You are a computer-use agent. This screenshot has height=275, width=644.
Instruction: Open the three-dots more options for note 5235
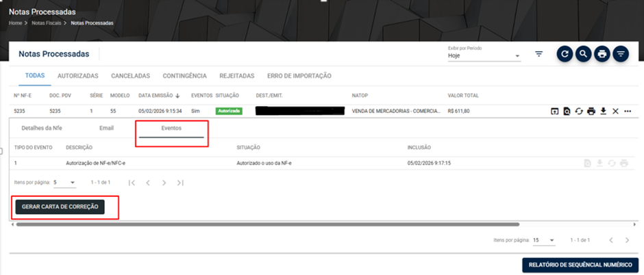coord(627,111)
